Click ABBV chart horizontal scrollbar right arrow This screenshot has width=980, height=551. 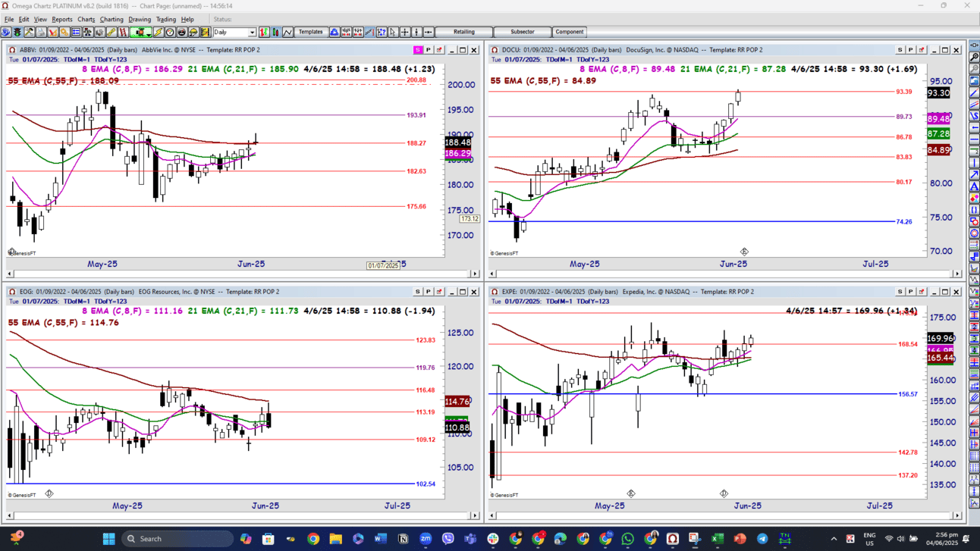click(x=475, y=274)
